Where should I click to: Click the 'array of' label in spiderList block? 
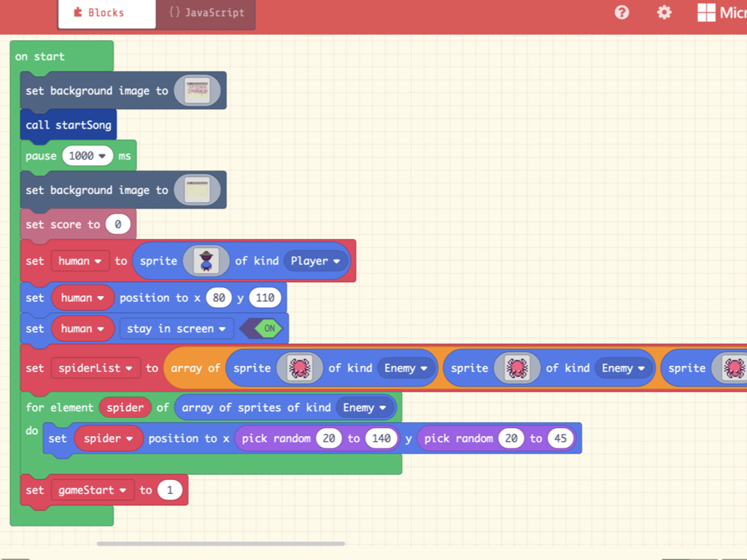click(x=196, y=368)
